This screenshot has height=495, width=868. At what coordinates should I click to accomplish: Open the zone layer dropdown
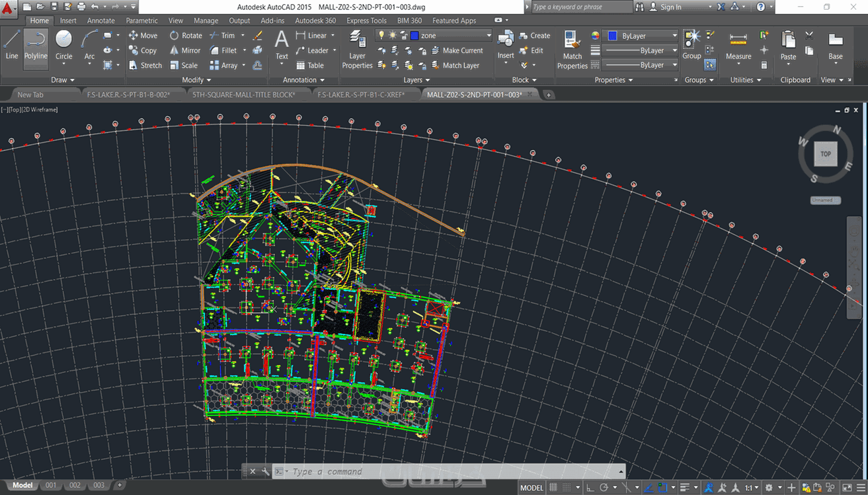tap(488, 36)
